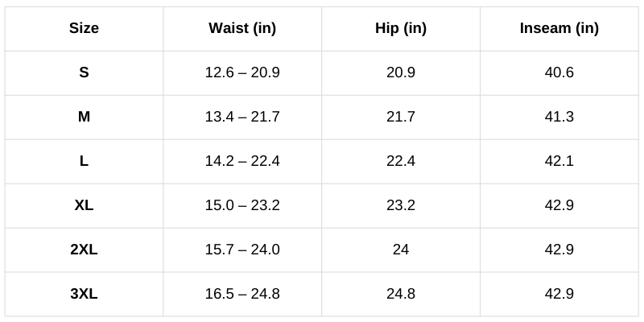Click the waist range 12.6 – 20.9 cell
The width and height of the screenshot is (644, 322).
[242, 72]
